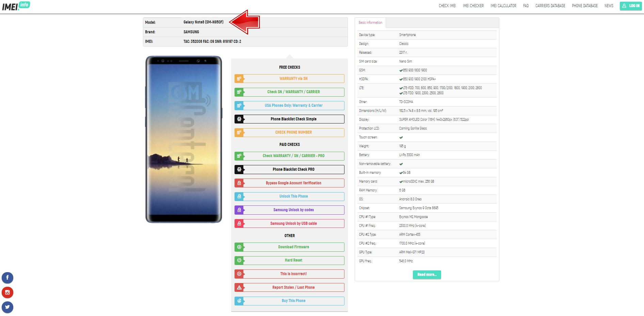Click the memory card value microSDXC max. 256 GB
644x316 pixels.
[x=417, y=181]
